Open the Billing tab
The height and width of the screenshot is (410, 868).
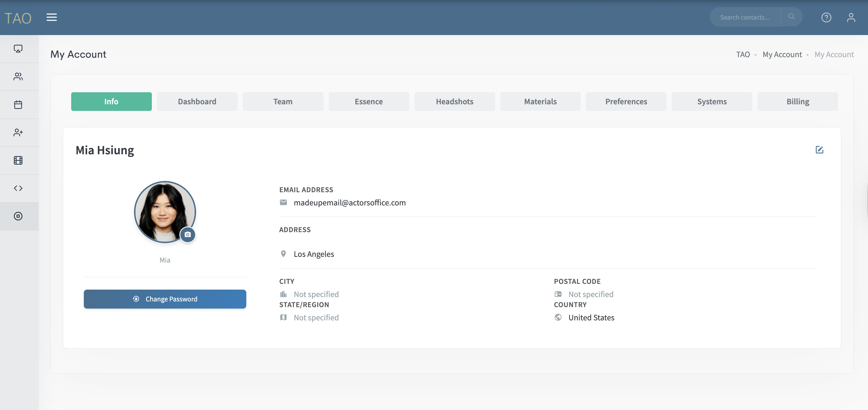(x=797, y=101)
